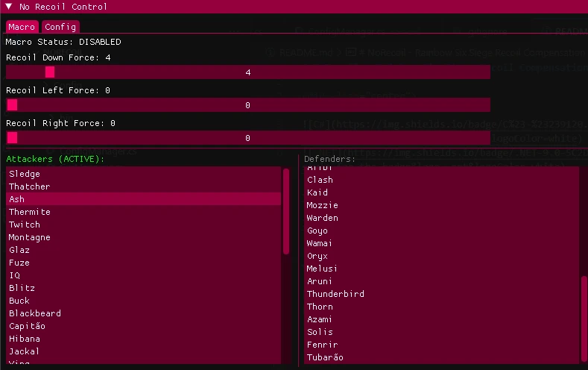Switch to the Macro tab
588x370 pixels.
(22, 27)
